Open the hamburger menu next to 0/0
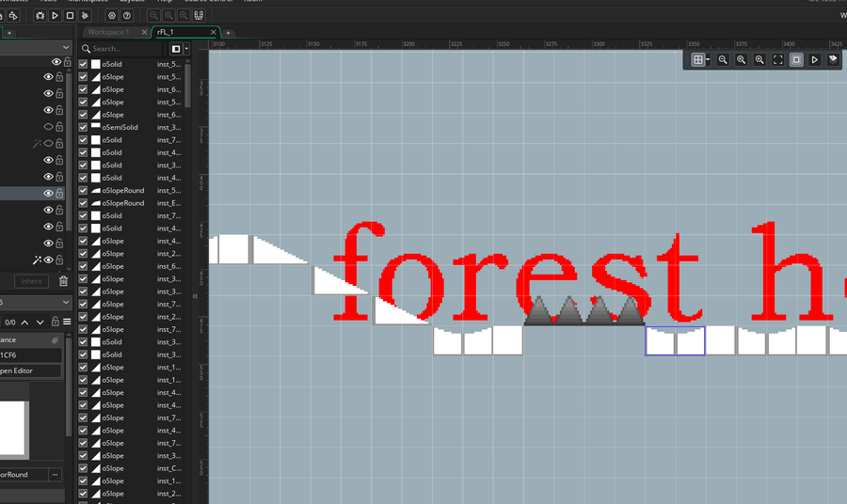847x504 pixels. click(x=67, y=323)
